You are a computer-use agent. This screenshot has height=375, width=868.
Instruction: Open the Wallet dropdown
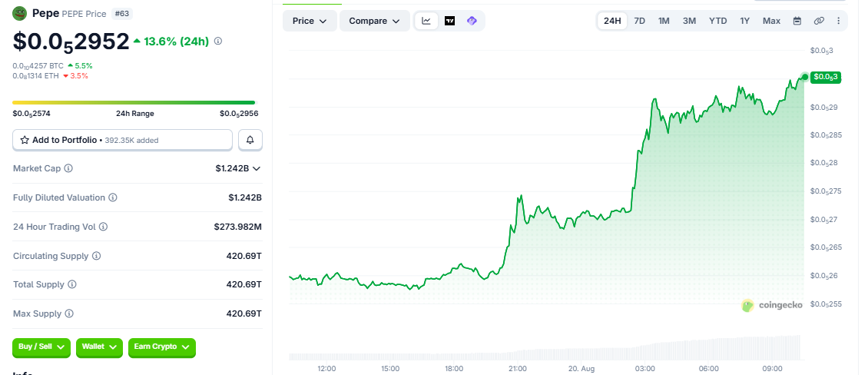99,347
